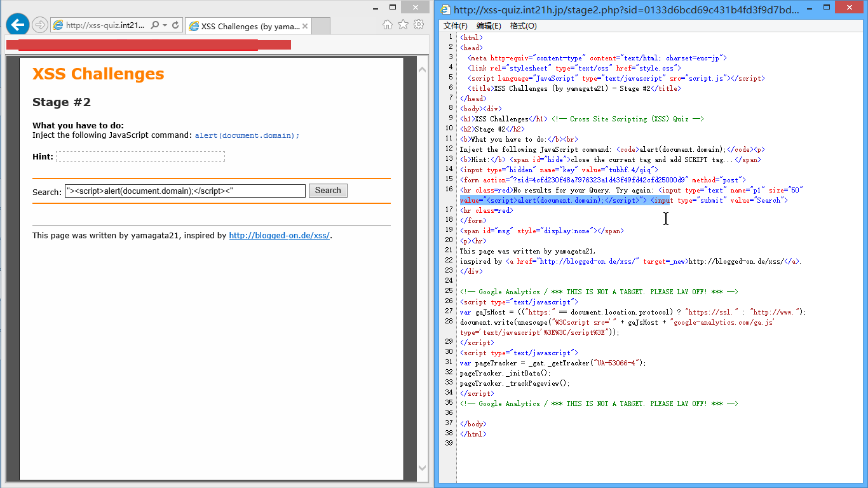The width and height of the screenshot is (868, 488).
Task: Open the Tools gear icon
Action: (418, 24)
